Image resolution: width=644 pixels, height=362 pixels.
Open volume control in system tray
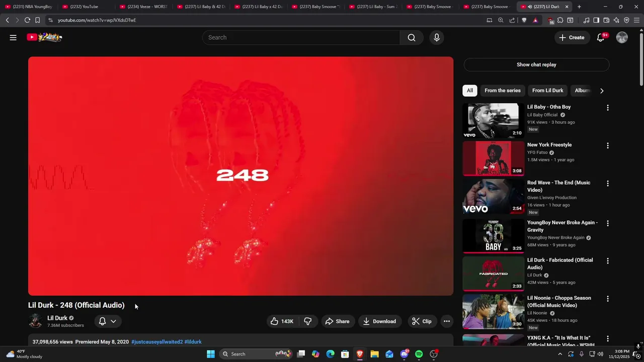pos(600,354)
